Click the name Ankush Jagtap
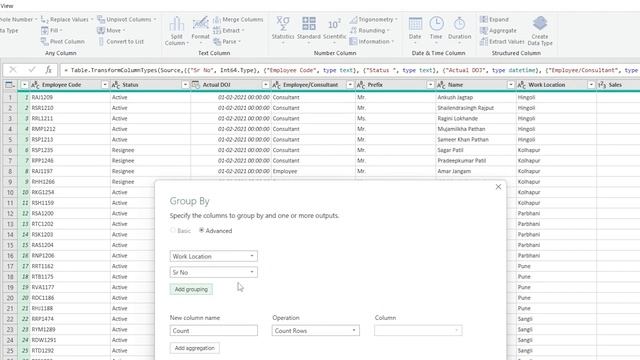Screen dimensions: 640x360 click(x=455, y=98)
